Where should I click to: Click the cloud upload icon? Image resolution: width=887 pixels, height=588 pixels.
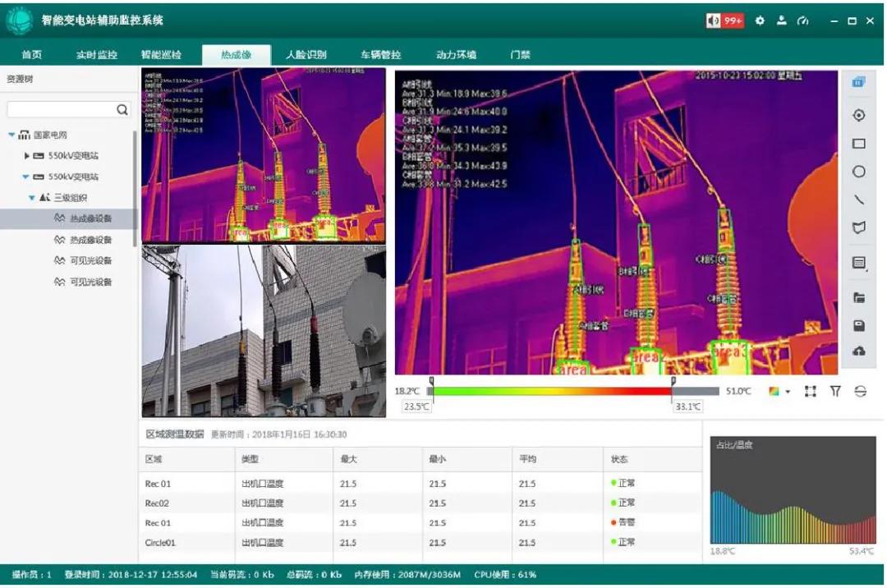tap(859, 351)
